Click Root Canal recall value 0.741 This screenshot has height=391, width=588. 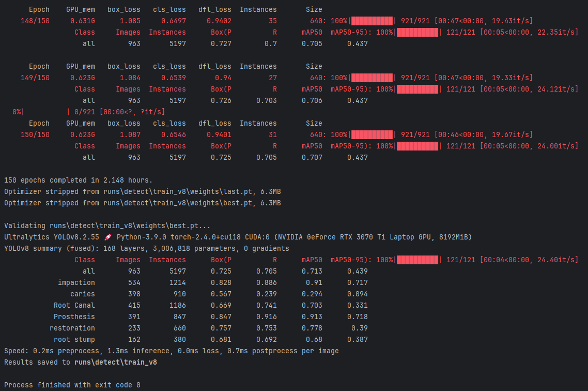pyautogui.click(x=267, y=306)
